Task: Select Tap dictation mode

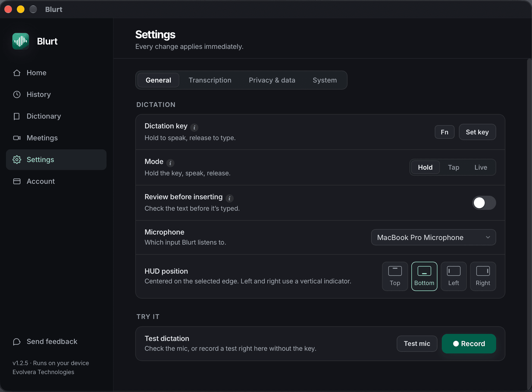Action: click(453, 167)
